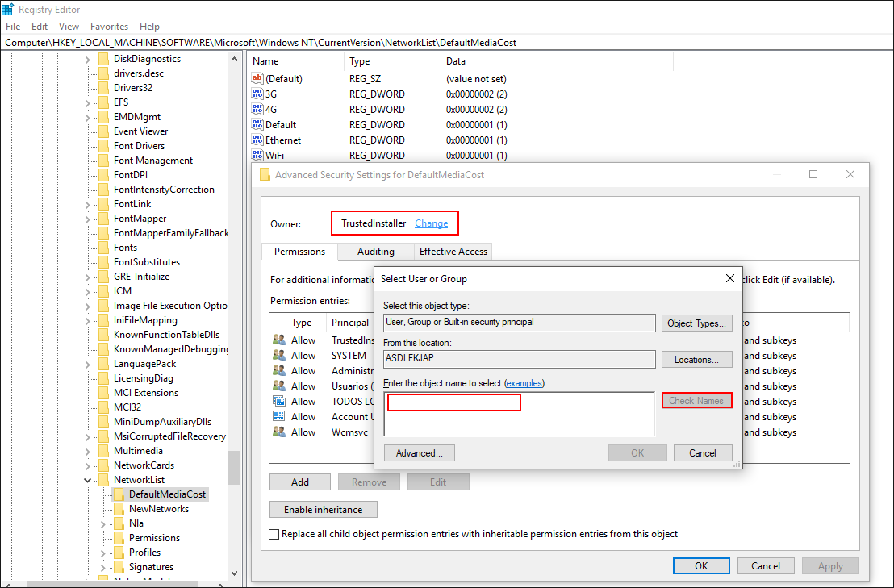Screen dimensions: 894x588
Task: Open the Help menu
Action: pos(149,26)
